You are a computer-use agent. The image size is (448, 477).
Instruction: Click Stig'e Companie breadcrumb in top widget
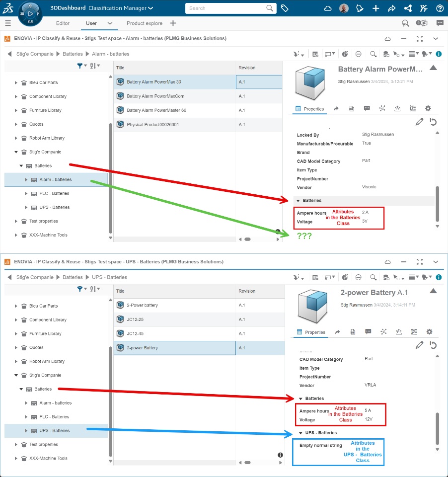point(35,54)
